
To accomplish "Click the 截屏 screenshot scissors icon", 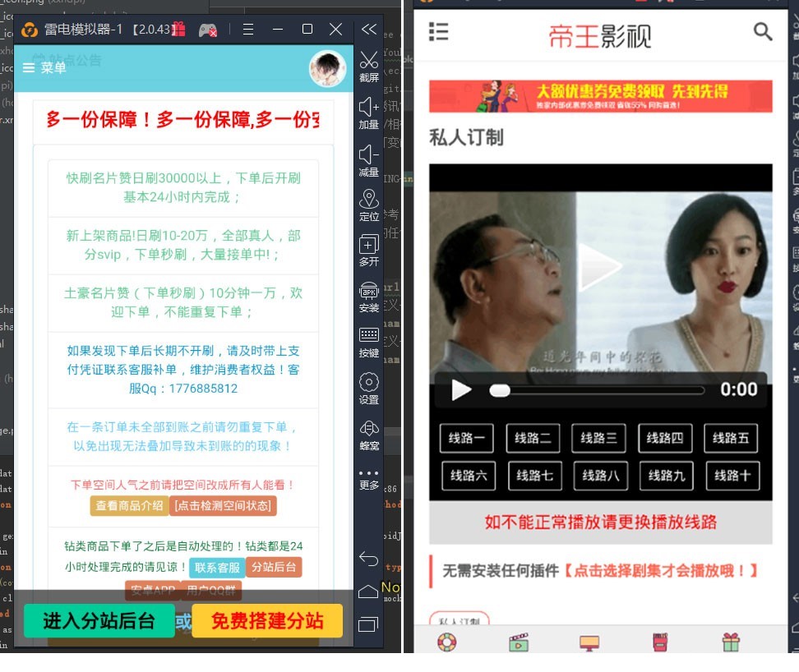I will [369, 67].
